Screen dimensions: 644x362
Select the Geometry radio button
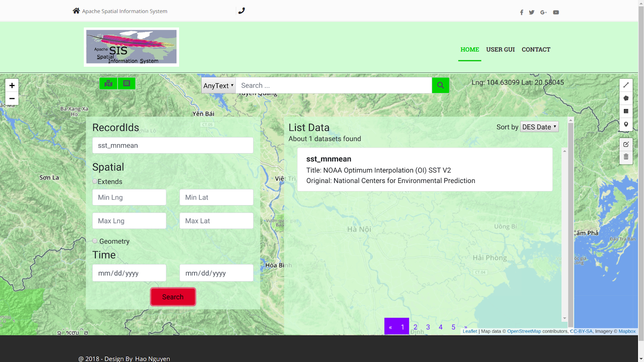(x=95, y=241)
